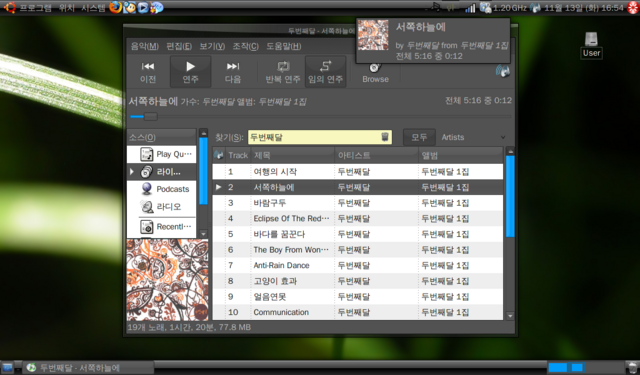Select track Anti-Rain Dance
Screen dimensions: 640x375
click(x=358, y=265)
